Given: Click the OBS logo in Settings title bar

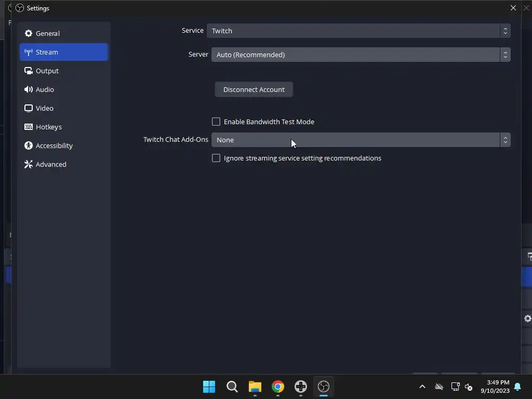Looking at the screenshot, I should [20, 8].
